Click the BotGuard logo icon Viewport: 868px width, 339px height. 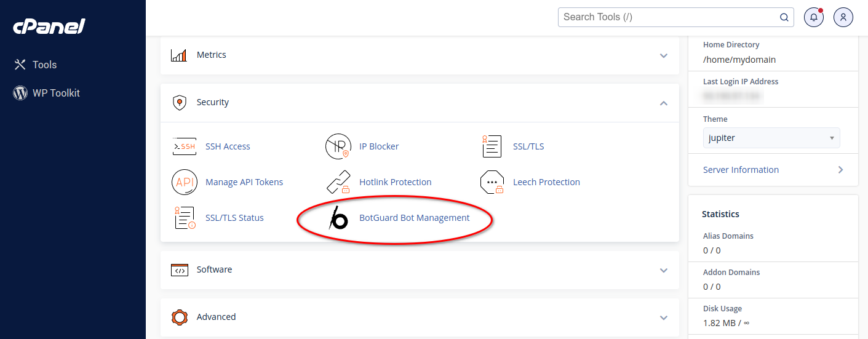pyautogui.click(x=338, y=218)
